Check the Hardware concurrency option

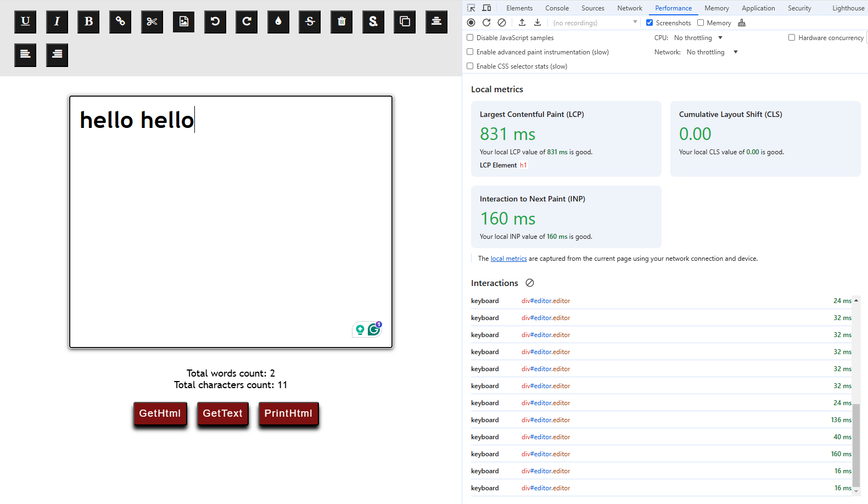click(792, 37)
